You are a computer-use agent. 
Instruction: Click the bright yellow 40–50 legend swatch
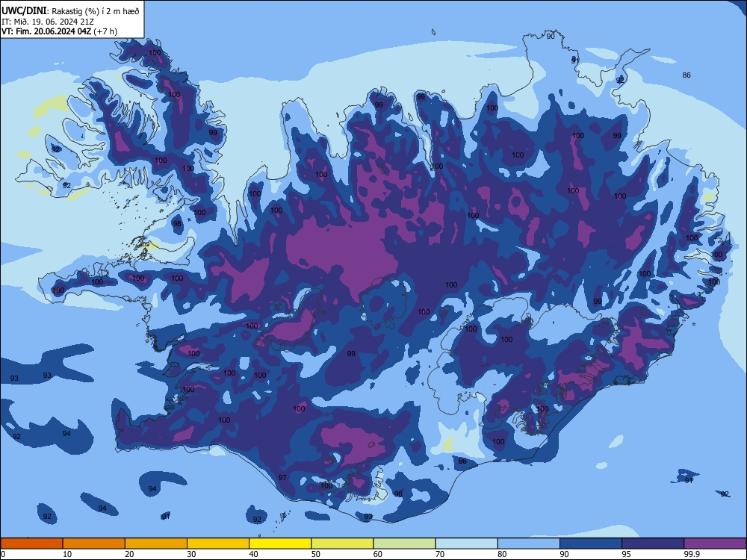coord(280,544)
